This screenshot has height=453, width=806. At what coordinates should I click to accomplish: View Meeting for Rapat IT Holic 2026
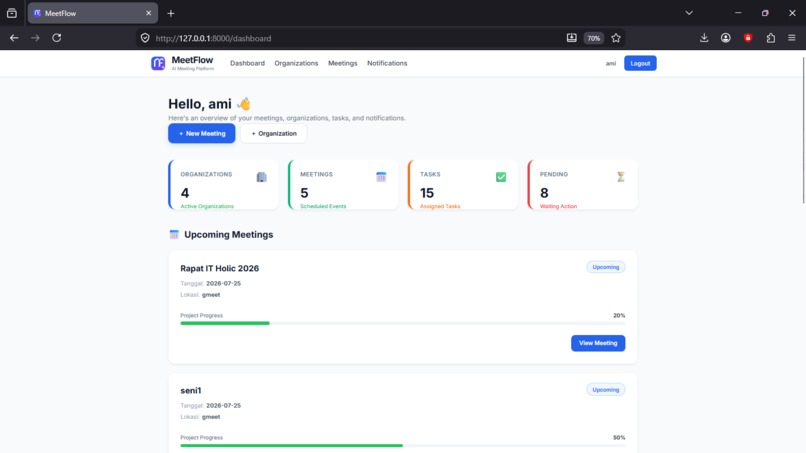pos(598,343)
